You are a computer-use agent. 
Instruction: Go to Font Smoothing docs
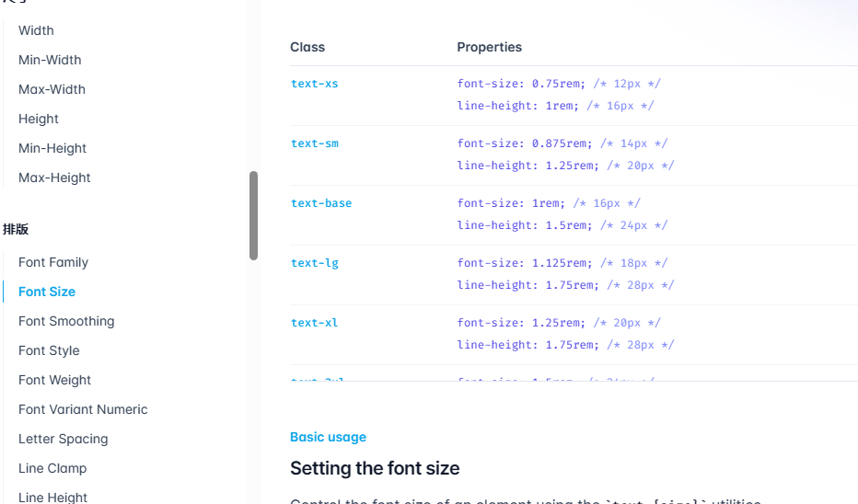pyautogui.click(x=66, y=321)
